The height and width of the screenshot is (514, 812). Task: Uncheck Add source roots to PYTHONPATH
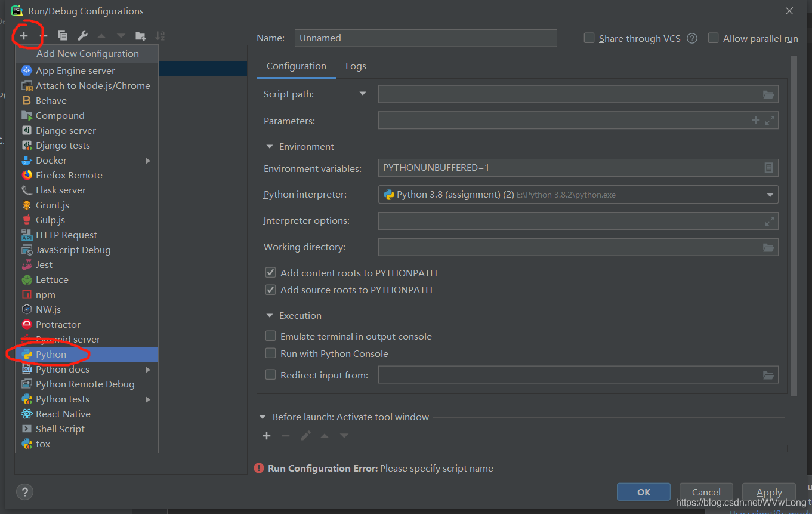[270, 290]
